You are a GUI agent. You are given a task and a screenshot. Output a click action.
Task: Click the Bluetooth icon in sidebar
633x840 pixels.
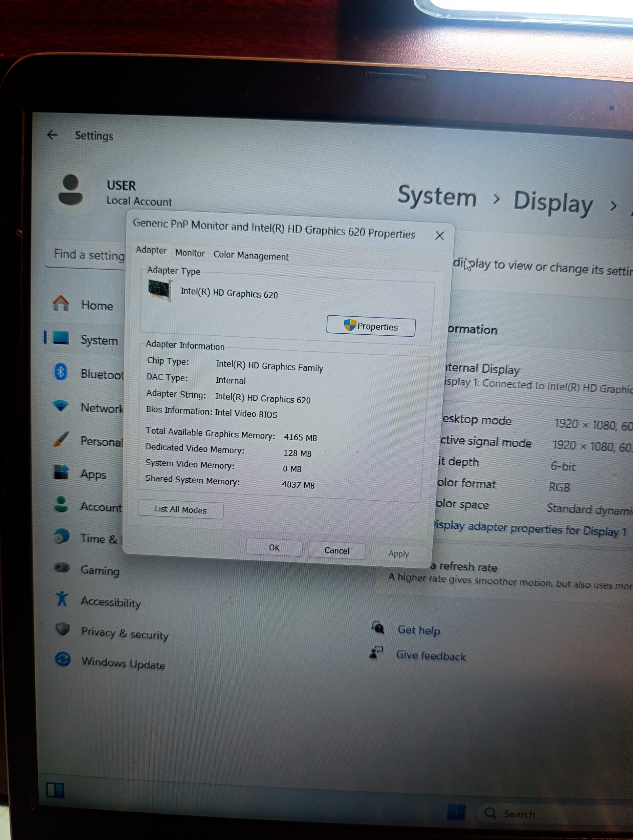61,372
